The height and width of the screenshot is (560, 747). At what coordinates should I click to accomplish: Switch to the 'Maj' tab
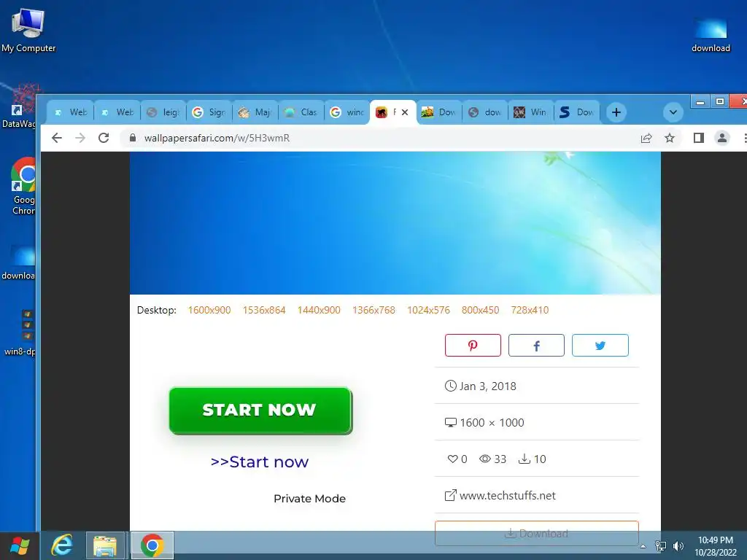click(x=255, y=112)
